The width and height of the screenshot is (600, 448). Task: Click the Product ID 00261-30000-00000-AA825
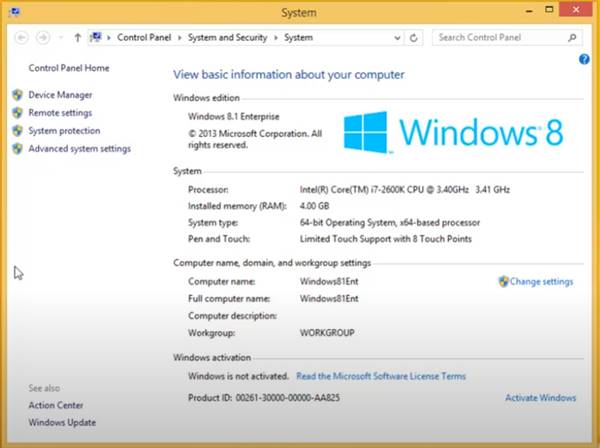(x=264, y=398)
